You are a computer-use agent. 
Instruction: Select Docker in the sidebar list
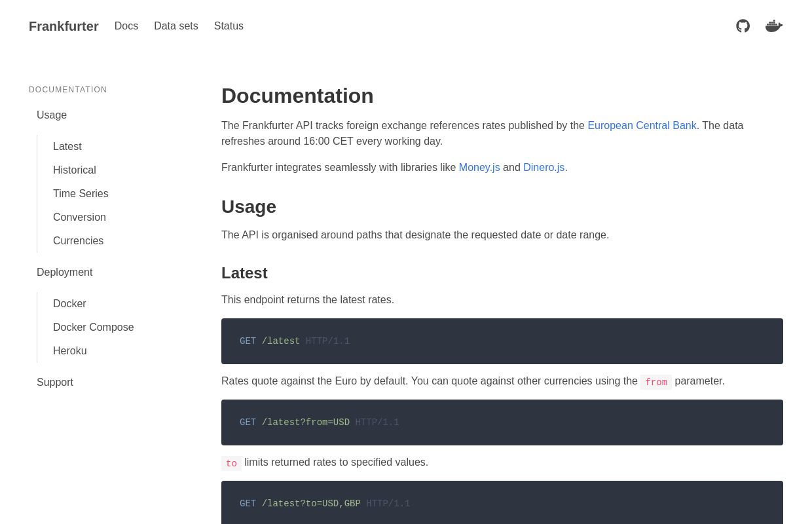(69, 304)
